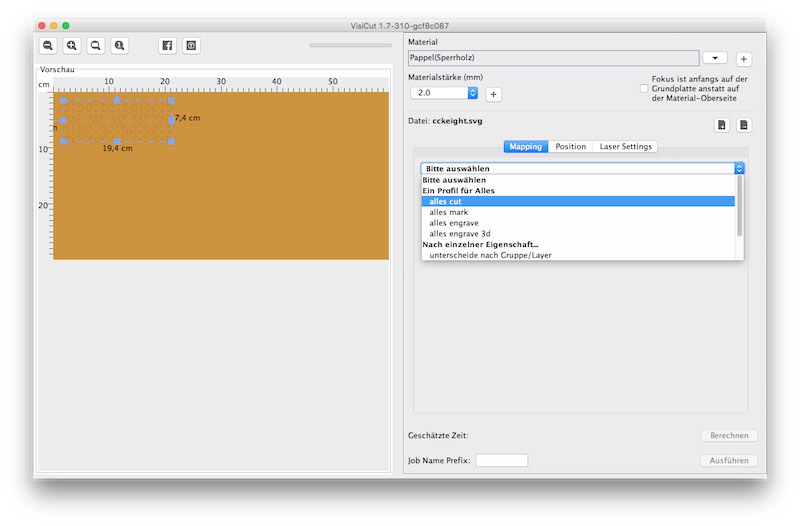
Task: Select 'alles cut' from the mapping list
Action: pos(578,202)
